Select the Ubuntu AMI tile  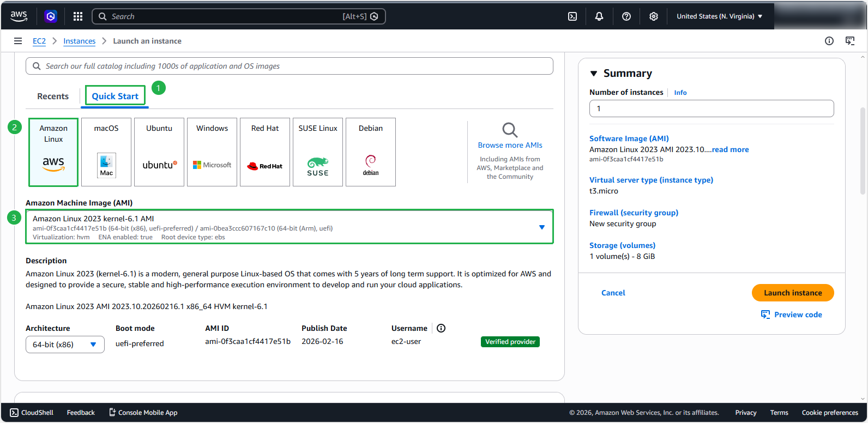159,152
